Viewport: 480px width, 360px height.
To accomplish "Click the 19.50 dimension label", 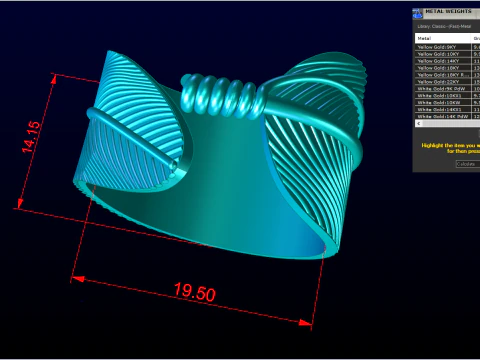I will point(195,292).
